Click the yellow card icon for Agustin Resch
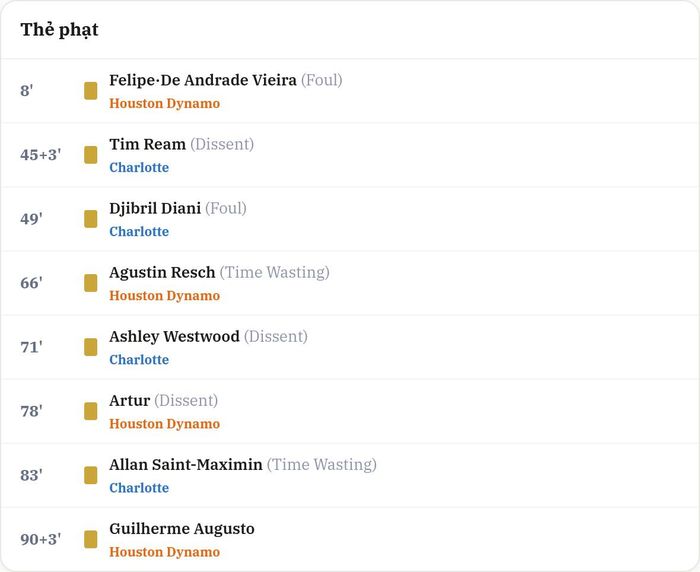This screenshot has width=700, height=572. [x=91, y=283]
